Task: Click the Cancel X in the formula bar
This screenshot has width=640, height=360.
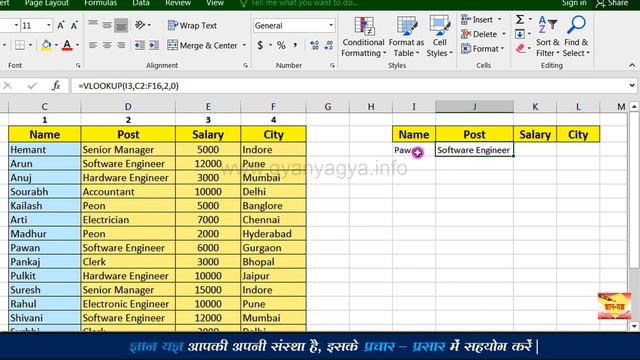Action: click(7, 86)
